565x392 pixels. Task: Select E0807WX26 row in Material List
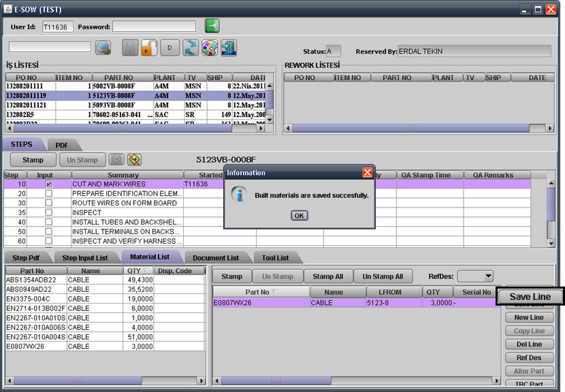(105, 346)
